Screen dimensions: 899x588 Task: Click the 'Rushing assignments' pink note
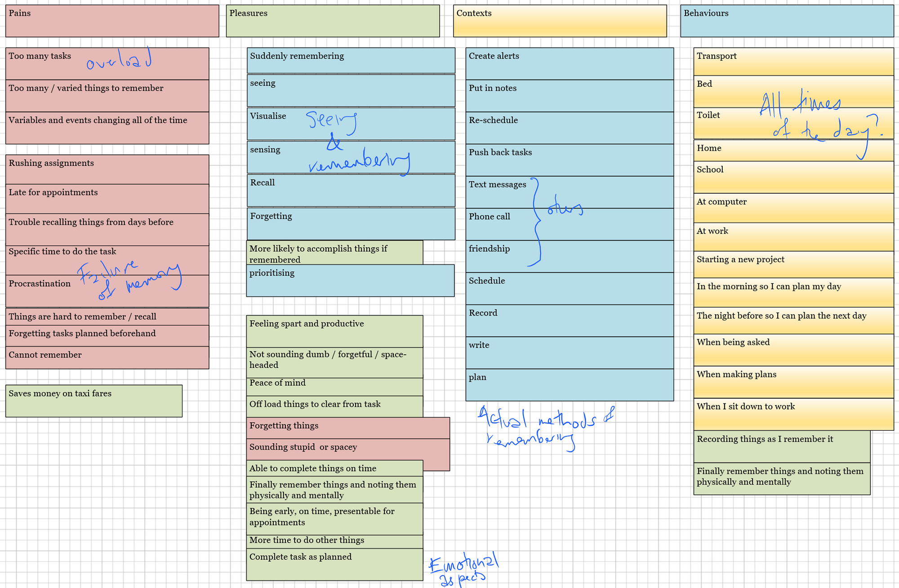click(x=107, y=169)
